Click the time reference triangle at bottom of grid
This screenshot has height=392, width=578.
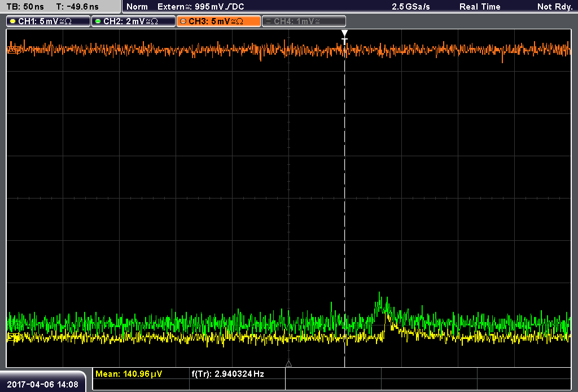[288, 364]
